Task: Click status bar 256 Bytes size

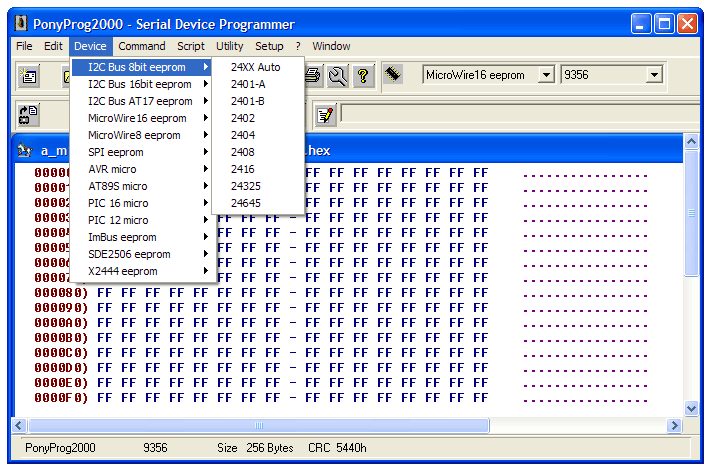Action: tap(270, 448)
